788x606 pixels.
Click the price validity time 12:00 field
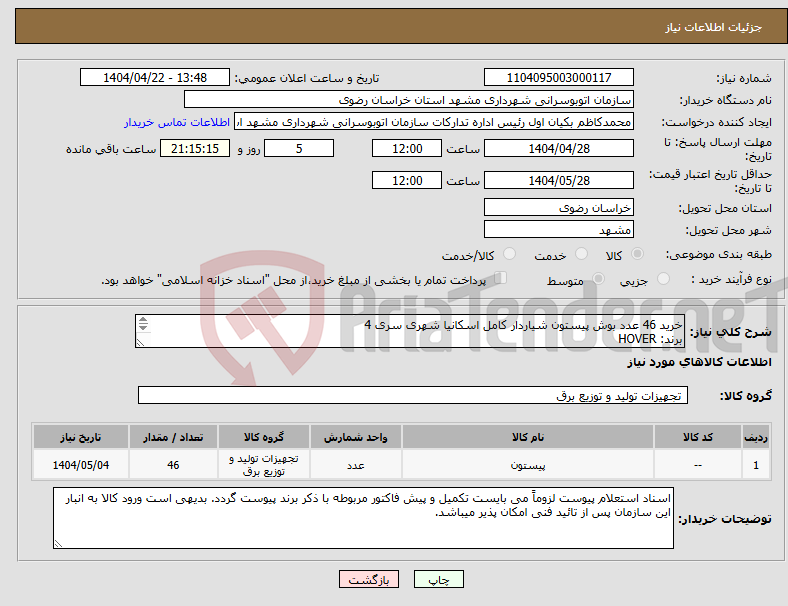pos(407,180)
